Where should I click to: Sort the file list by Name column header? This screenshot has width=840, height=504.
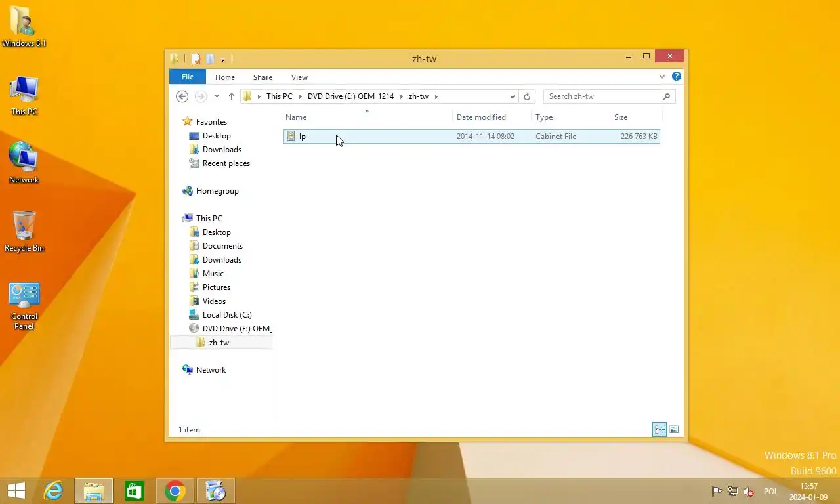tap(367, 117)
